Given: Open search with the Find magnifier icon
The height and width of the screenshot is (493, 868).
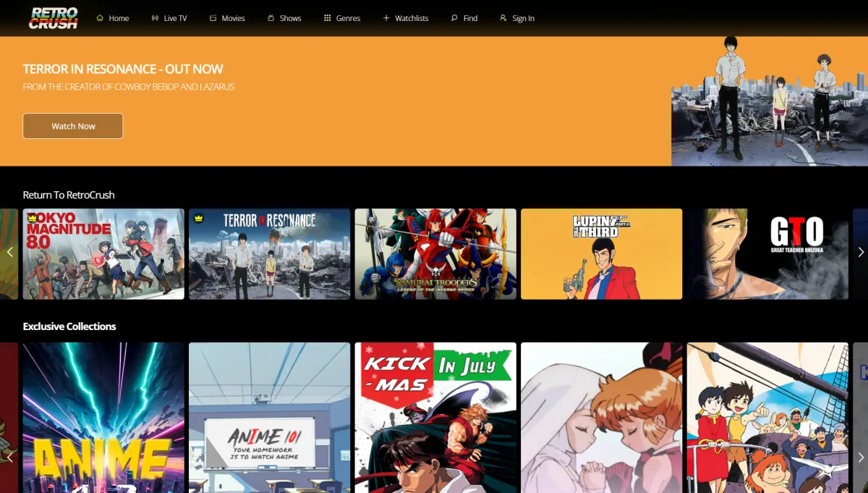Looking at the screenshot, I should [454, 17].
